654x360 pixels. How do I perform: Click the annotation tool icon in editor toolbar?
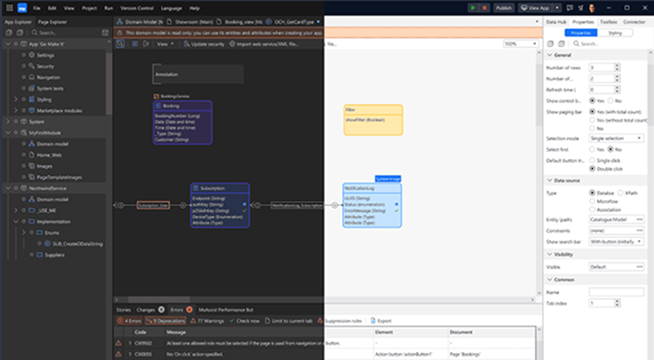click(x=146, y=44)
